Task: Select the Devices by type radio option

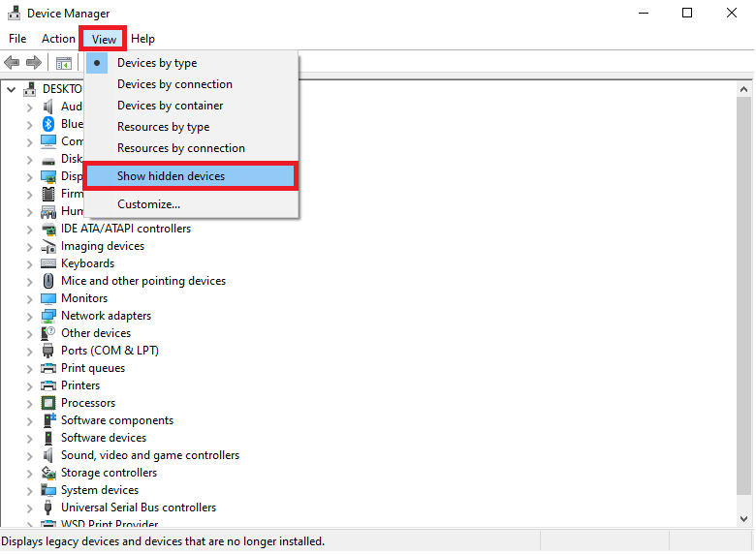Action: [192, 63]
